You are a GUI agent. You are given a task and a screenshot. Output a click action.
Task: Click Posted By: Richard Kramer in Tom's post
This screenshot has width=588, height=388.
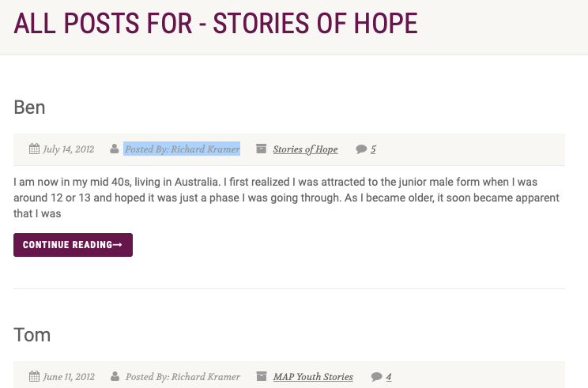pyautogui.click(x=183, y=377)
